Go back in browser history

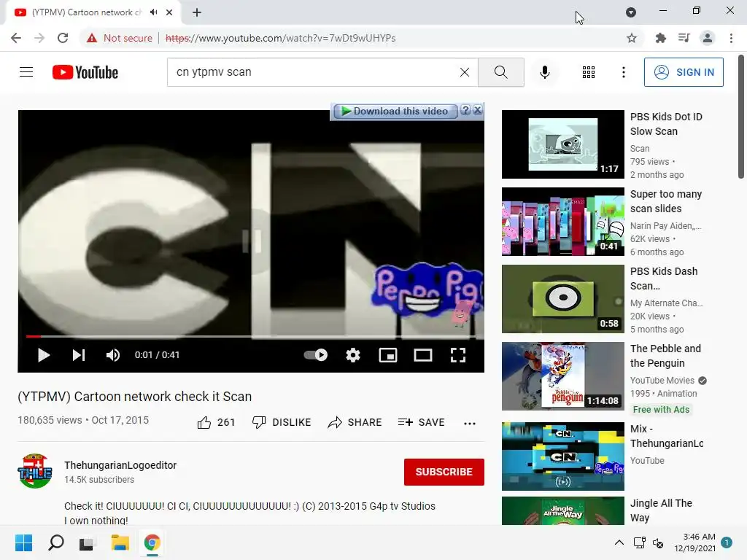[x=16, y=38]
